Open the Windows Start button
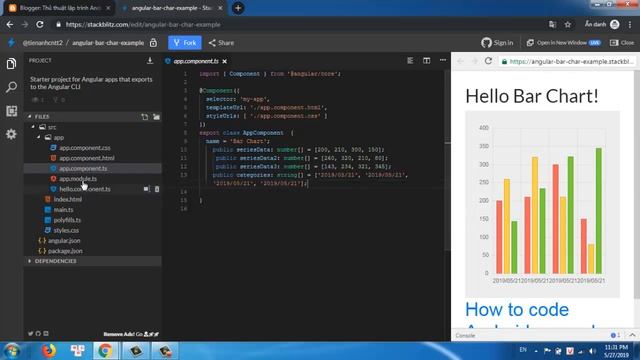Viewport: 640px width, 360px height. click(x=12, y=351)
